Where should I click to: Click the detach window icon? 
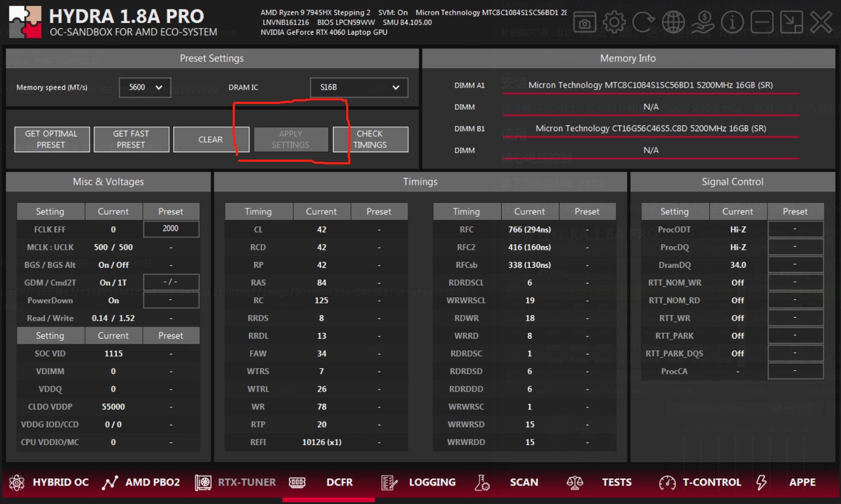[791, 23]
